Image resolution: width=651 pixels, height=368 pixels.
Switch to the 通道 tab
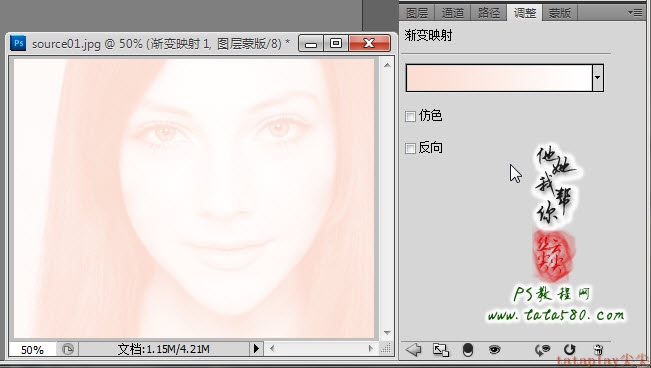point(452,13)
